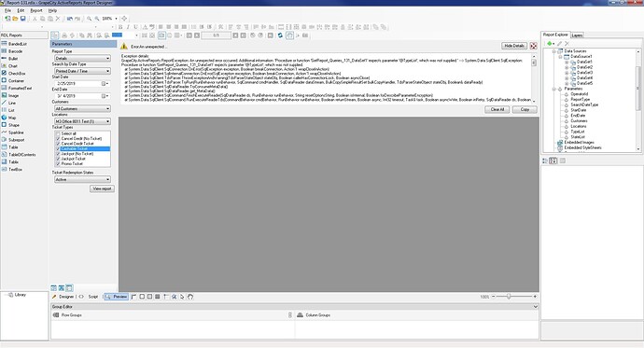The height and width of the screenshot is (348, 644).
Task: Click the refresh report icon in preview toolbar
Action: (x=280, y=35)
